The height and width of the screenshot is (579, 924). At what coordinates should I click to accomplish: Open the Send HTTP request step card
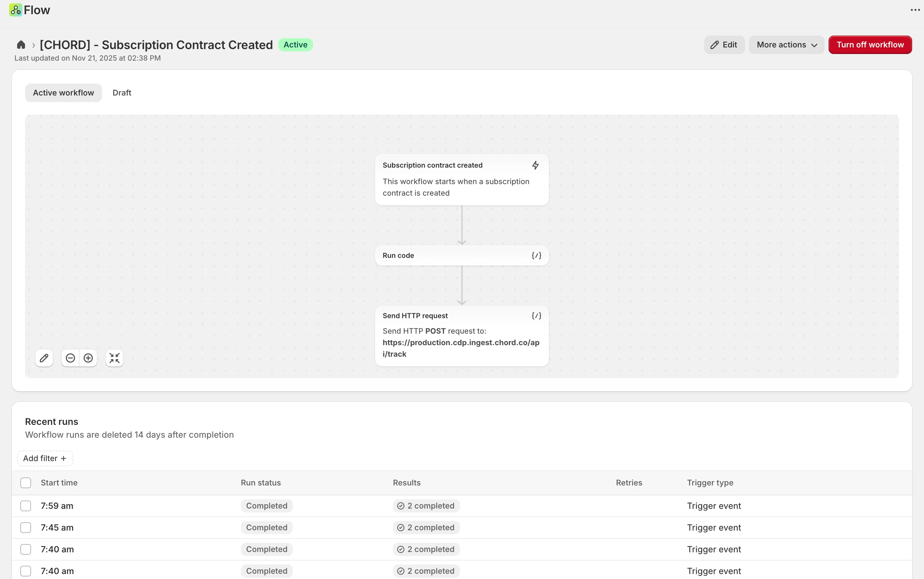tap(462, 336)
